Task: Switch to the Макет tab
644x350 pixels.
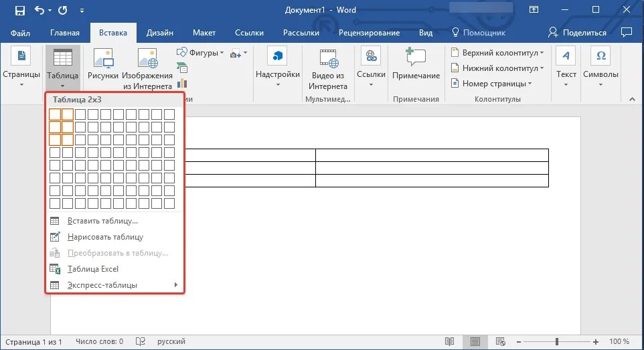Action: click(x=204, y=33)
